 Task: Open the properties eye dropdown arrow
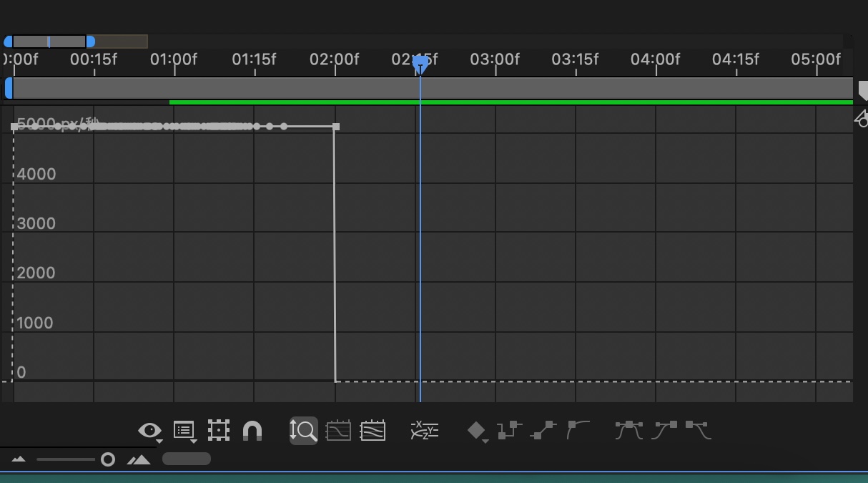(x=159, y=439)
